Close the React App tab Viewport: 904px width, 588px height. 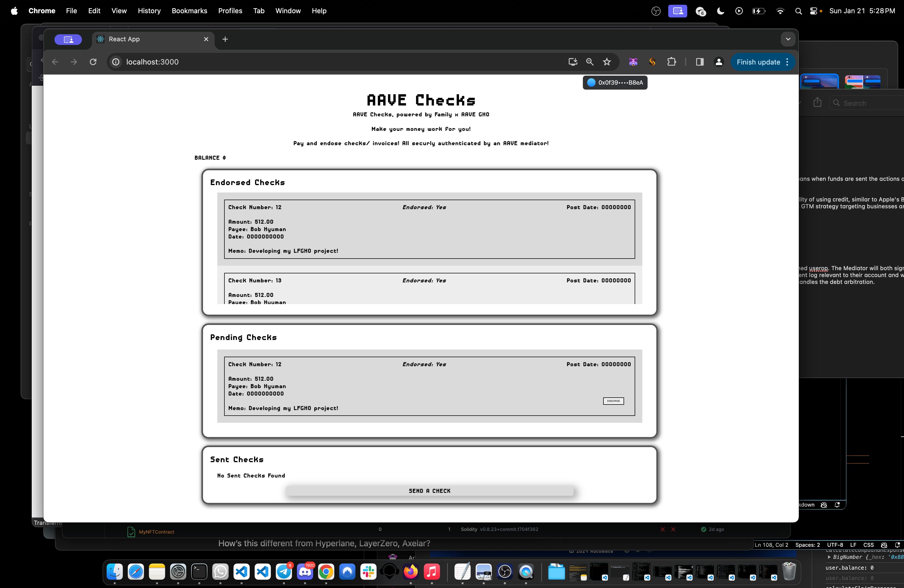click(206, 39)
